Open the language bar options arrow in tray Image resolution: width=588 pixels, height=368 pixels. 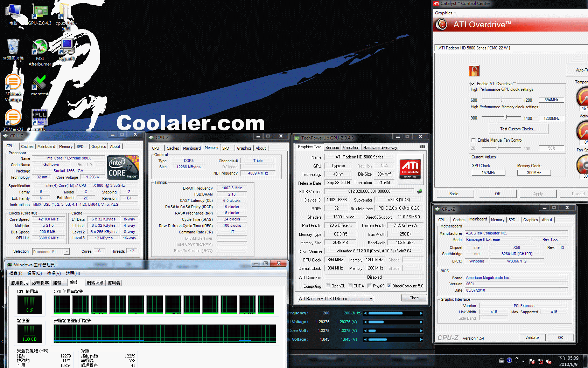point(517,362)
